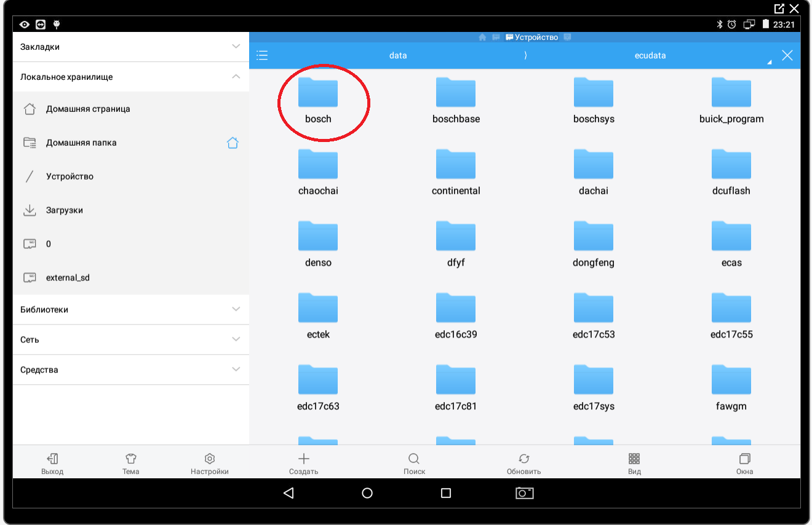Image resolution: width=812 pixels, height=525 pixels.
Task: Open the edc17c81 folder
Action: (456, 389)
